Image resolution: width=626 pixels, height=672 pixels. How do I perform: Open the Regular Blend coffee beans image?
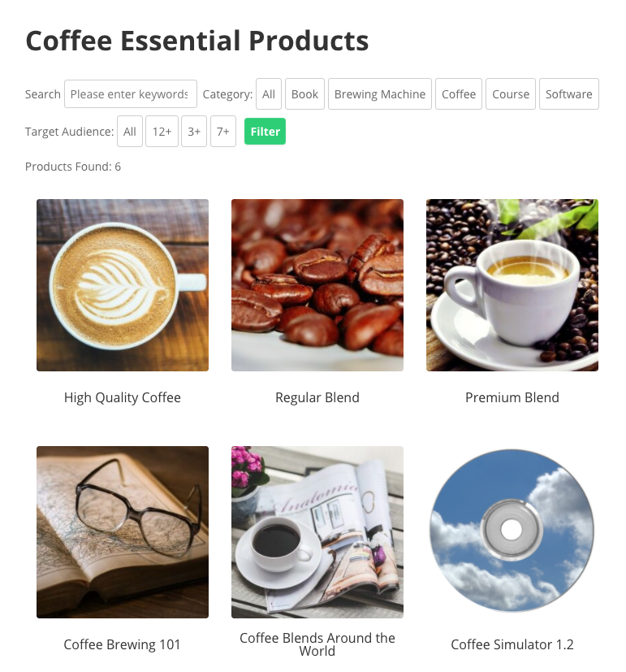point(317,285)
